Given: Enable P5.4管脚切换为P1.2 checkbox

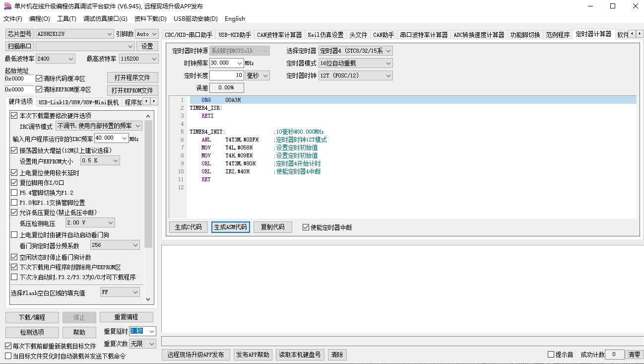Looking at the screenshot, I should 14,193.
